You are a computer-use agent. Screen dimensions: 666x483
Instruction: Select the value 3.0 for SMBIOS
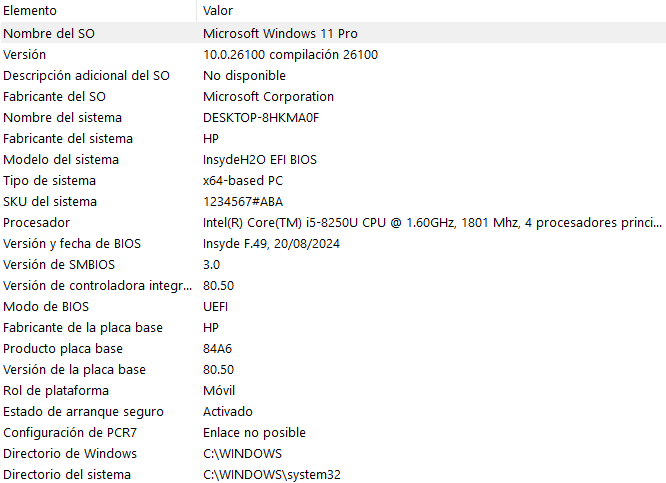(212, 265)
